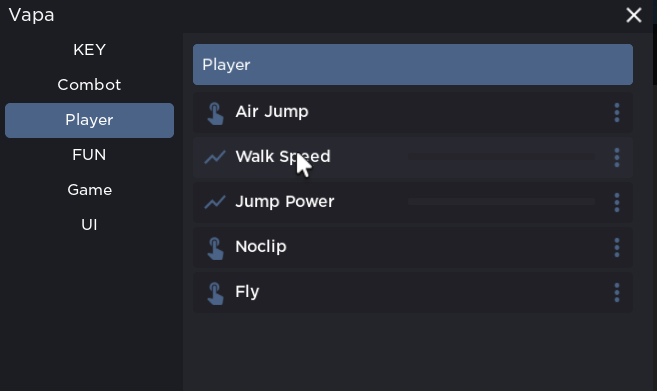Click the Jump Power graph icon
The height and width of the screenshot is (391, 657).
[215, 202]
